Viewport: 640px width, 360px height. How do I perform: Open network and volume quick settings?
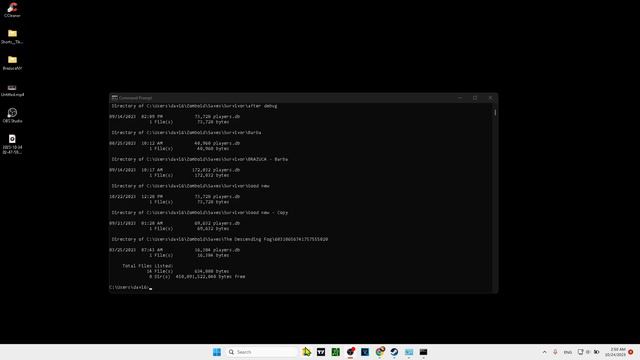[584, 352]
